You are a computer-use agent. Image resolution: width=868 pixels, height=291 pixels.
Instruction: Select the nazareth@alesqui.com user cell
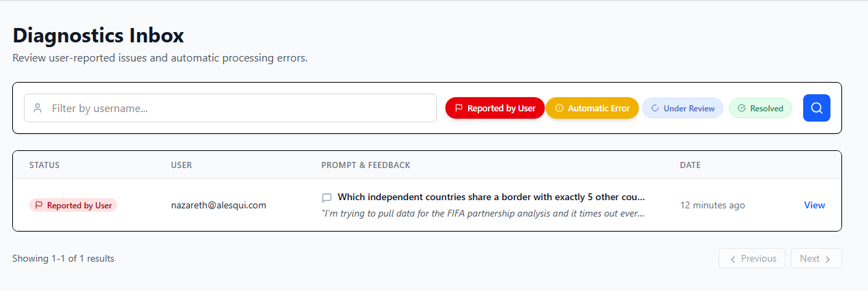[x=218, y=205]
